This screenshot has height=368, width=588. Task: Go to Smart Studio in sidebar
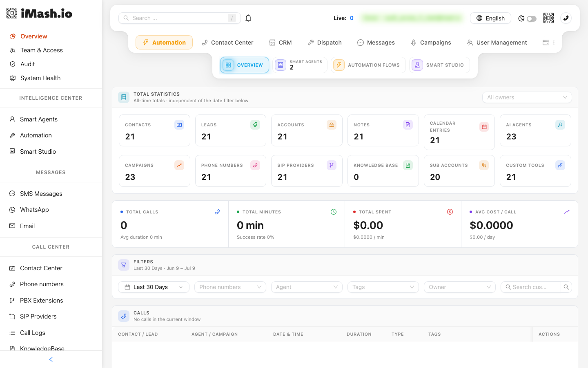pyautogui.click(x=38, y=151)
